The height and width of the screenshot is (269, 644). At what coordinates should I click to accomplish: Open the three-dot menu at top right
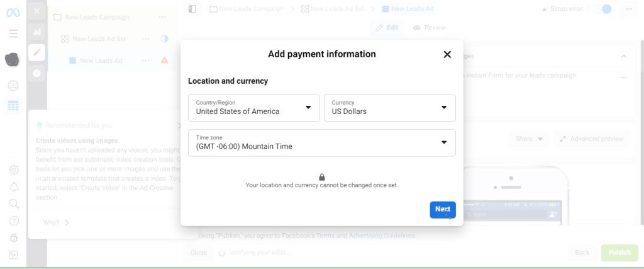pos(629,9)
